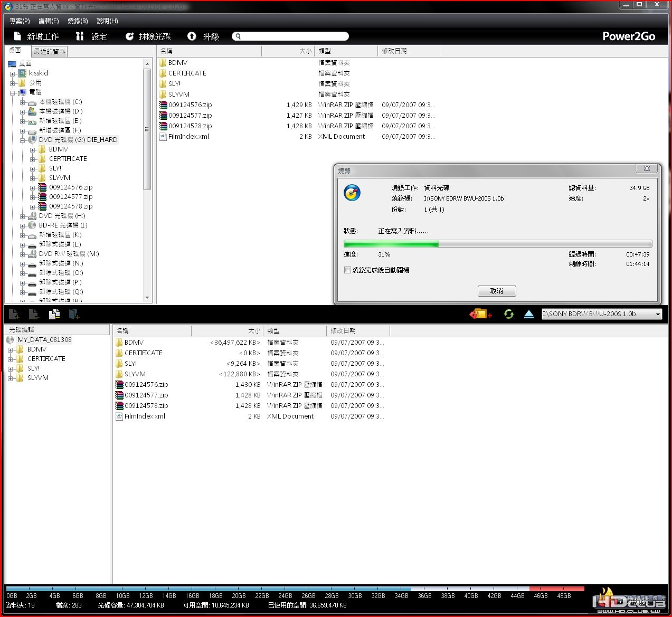
Task: Click the folder tree scroll down arrow
Action: pyautogui.click(x=147, y=298)
